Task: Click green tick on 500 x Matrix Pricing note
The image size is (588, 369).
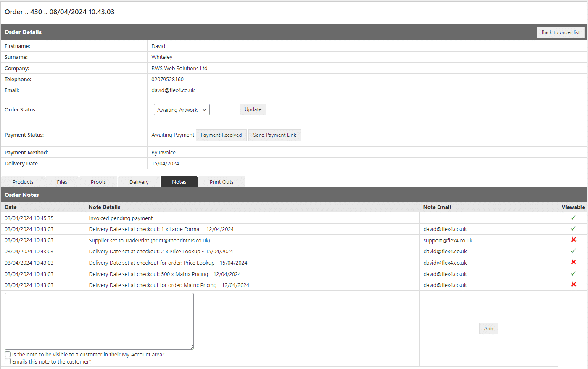Action: click(573, 273)
